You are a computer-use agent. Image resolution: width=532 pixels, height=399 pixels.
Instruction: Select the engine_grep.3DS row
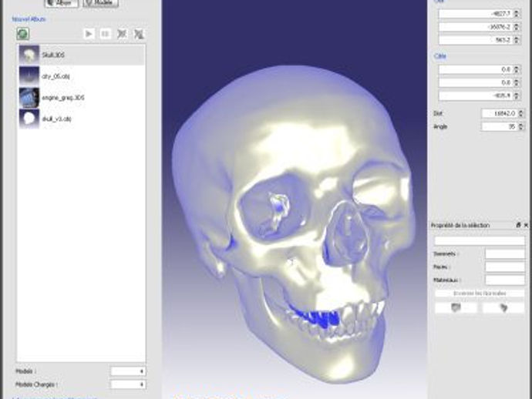coord(82,98)
